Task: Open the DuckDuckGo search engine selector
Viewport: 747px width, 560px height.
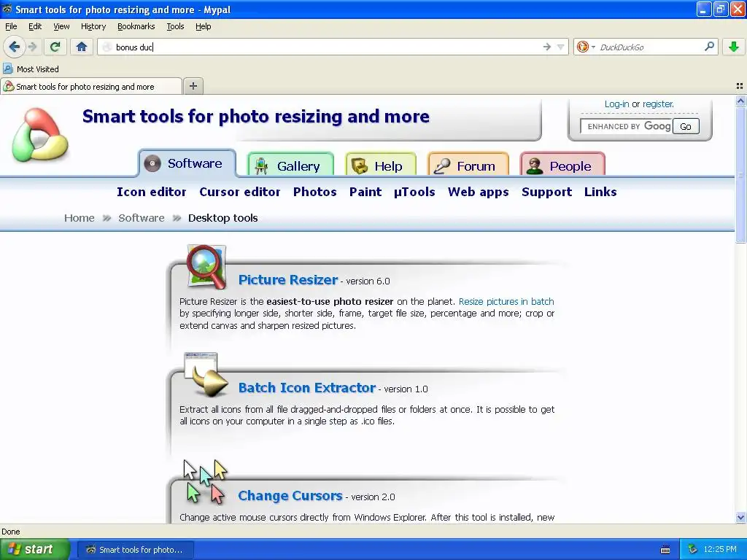Action: click(x=586, y=47)
